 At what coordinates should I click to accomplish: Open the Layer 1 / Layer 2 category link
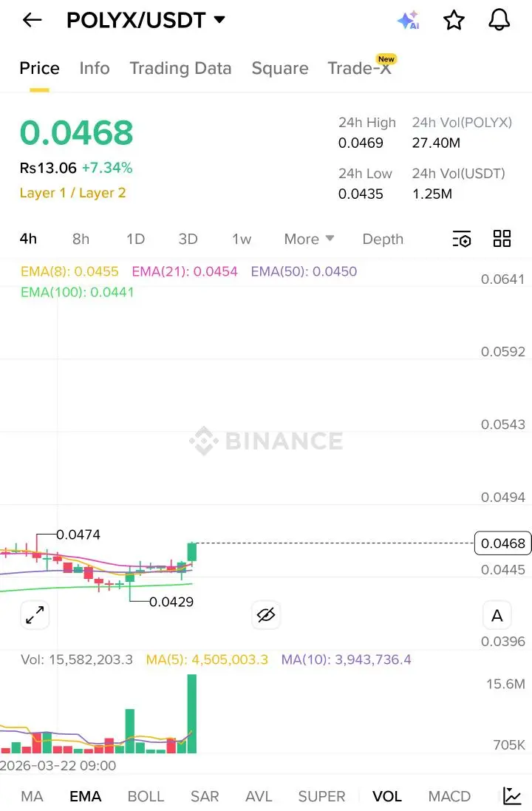(x=72, y=193)
